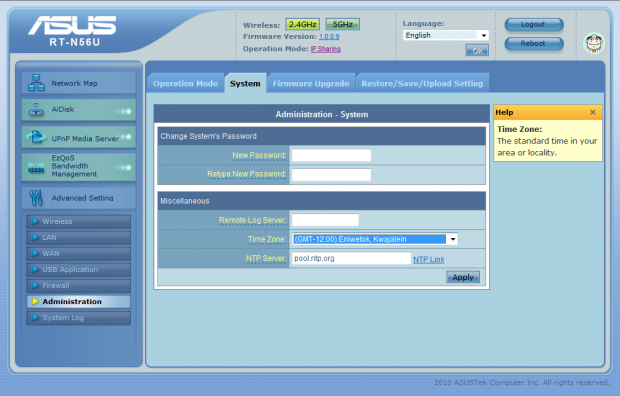Image resolution: width=620 pixels, height=396 pixels.
Task: Open EzQoS Bandwidth Management icon
Action: click(36, 169)
